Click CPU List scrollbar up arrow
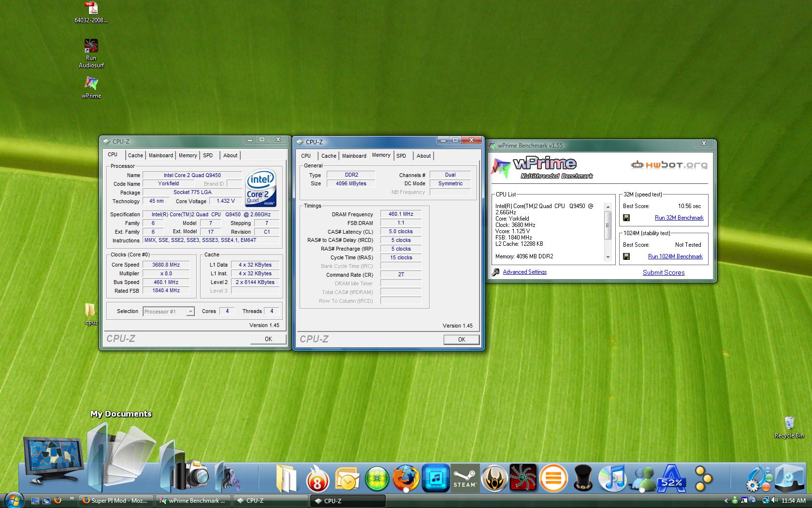812x508 pixels. coord(608,207)
